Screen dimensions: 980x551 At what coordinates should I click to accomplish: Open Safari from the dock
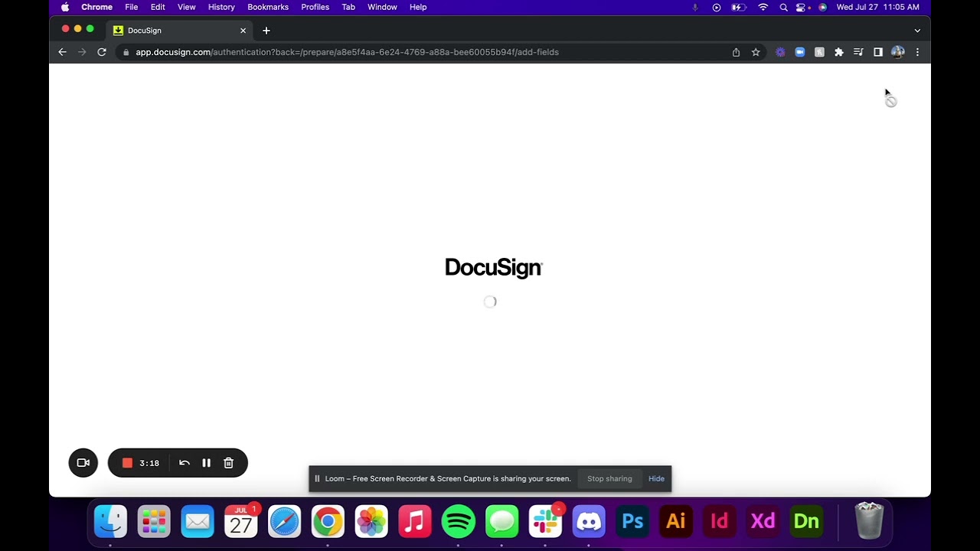[x=284, y=522]
